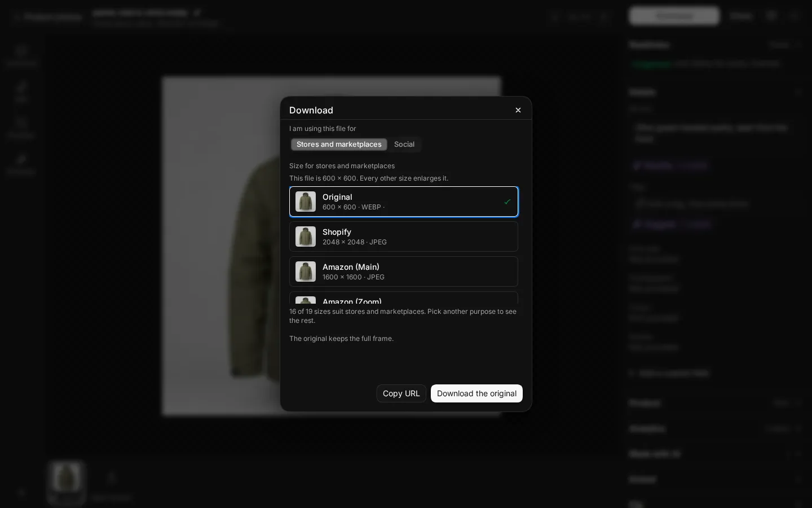Click the jacket thumbnail in the Original row
Image resolution: width=812 pixels, height=508 pixels.
pyautogui.click(x=306, y=202)
